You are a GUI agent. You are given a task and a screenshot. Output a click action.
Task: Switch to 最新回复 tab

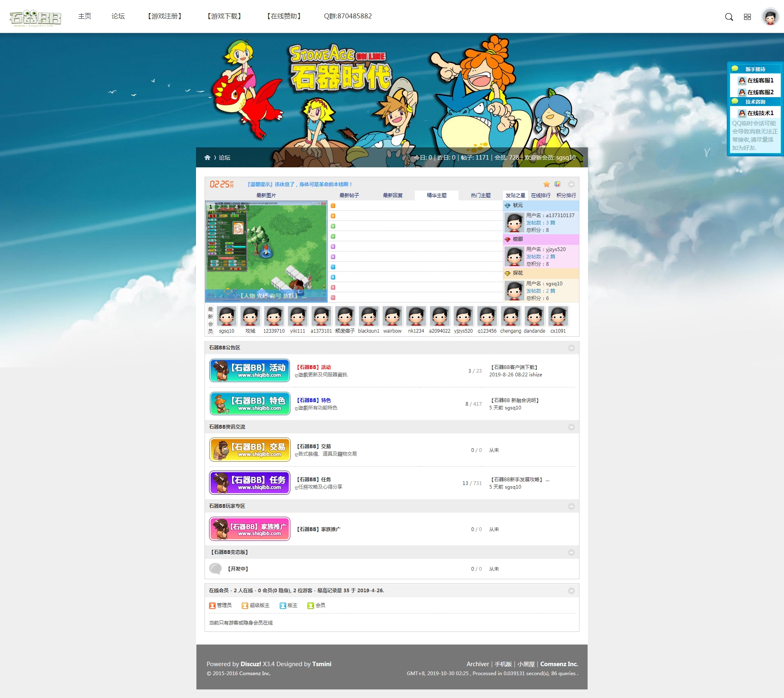pos(393,196)
